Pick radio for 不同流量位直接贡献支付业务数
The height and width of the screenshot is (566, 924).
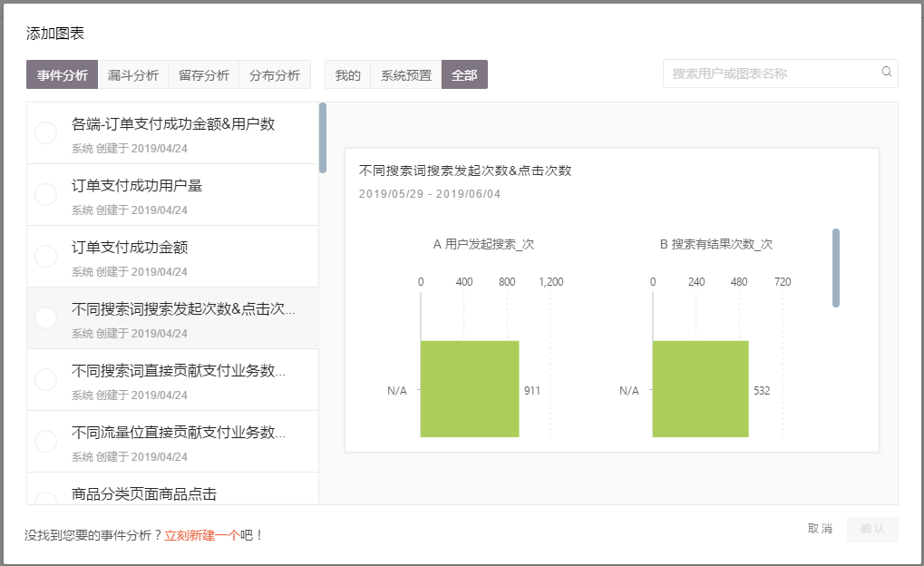(x=45, y=442)
